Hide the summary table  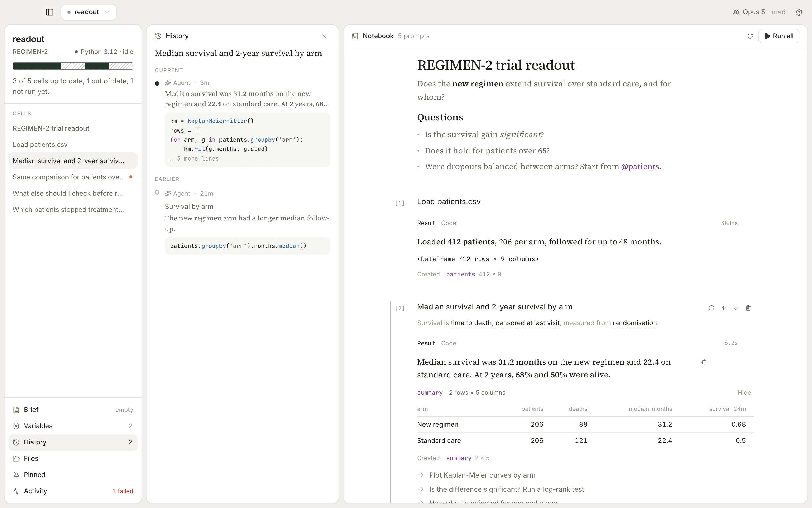744,393
